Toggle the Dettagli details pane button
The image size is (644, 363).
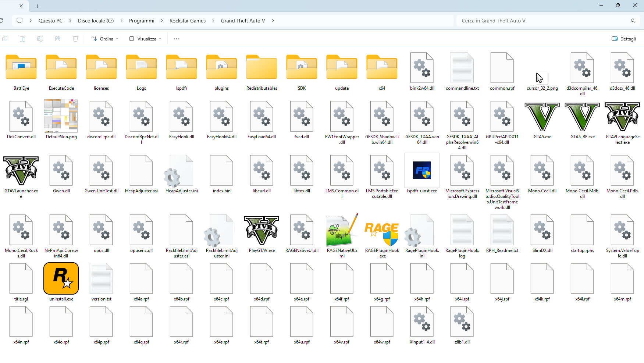click(624, 39)
